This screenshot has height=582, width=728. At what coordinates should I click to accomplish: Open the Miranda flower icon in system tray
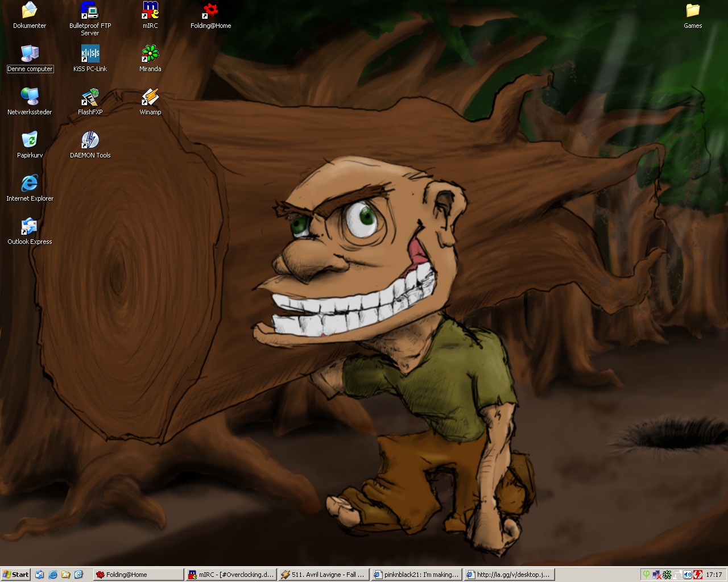[667, 575]
